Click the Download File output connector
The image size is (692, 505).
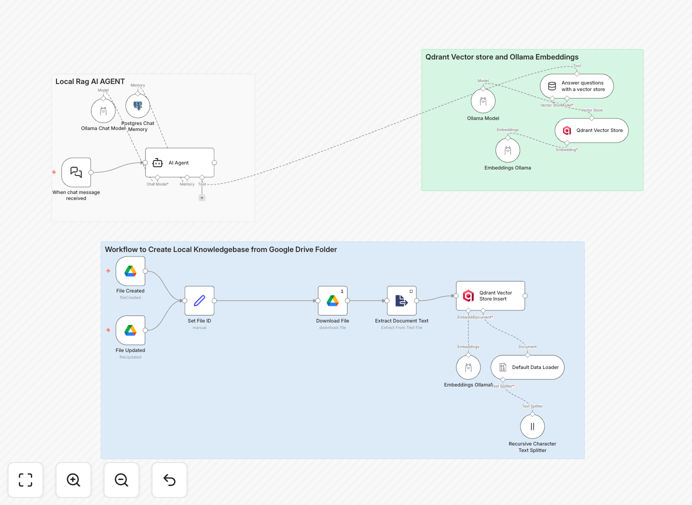click(348, 301)
